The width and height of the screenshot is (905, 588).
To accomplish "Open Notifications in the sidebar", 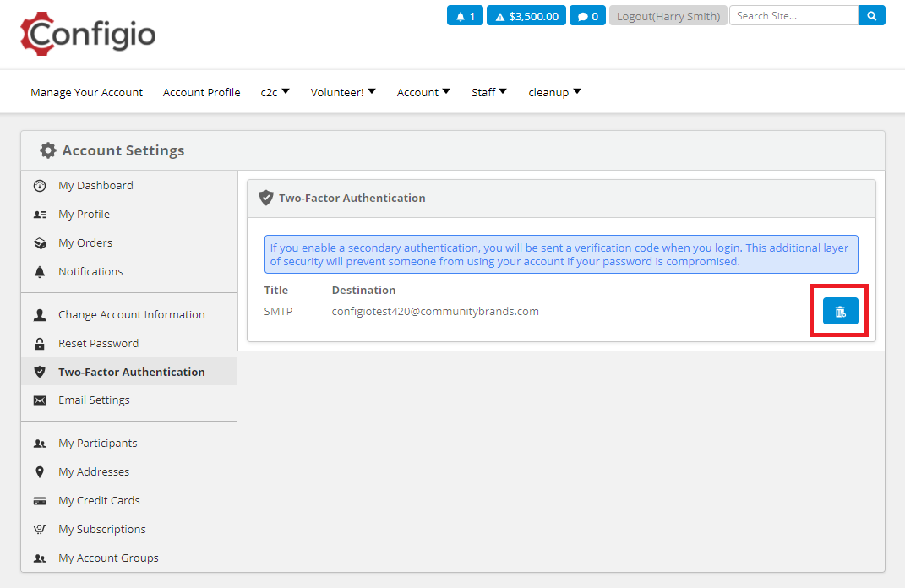I will coord(90,271).
